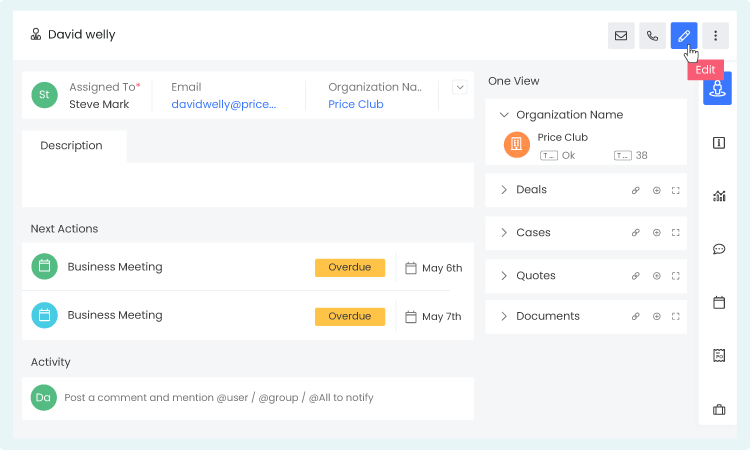Collapse the Organization Name section
750x450 pixels.
point(504,115)
